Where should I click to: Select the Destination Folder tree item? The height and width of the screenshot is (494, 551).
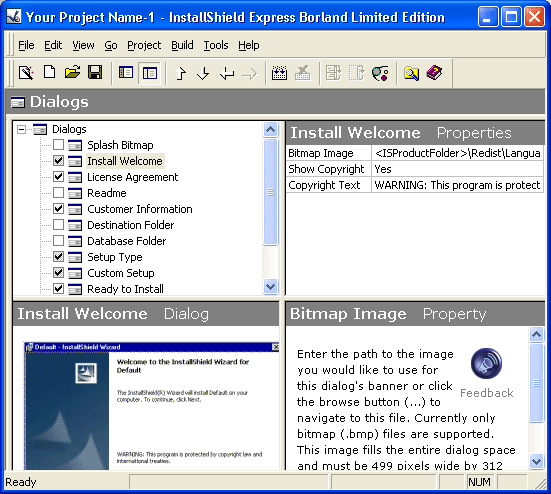point(131,225)
